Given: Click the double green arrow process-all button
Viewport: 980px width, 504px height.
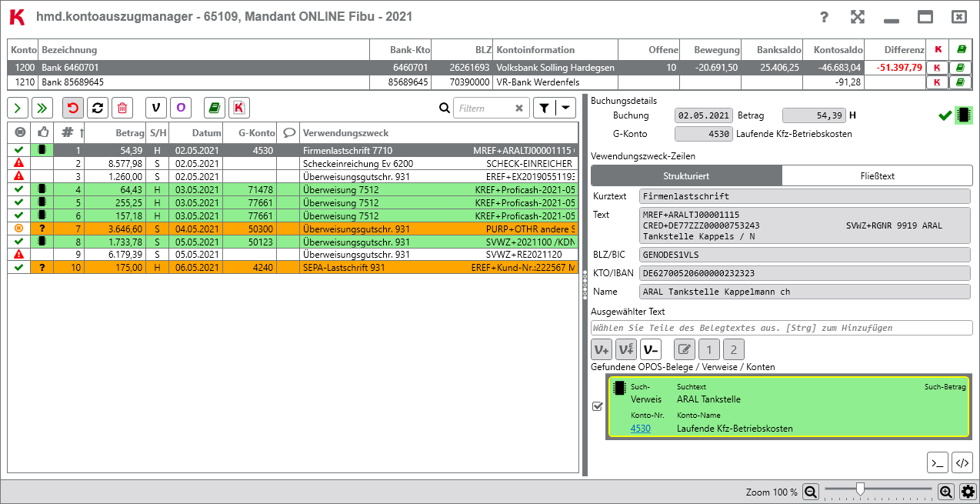Looking at the screenshot, I should point(42,108).
